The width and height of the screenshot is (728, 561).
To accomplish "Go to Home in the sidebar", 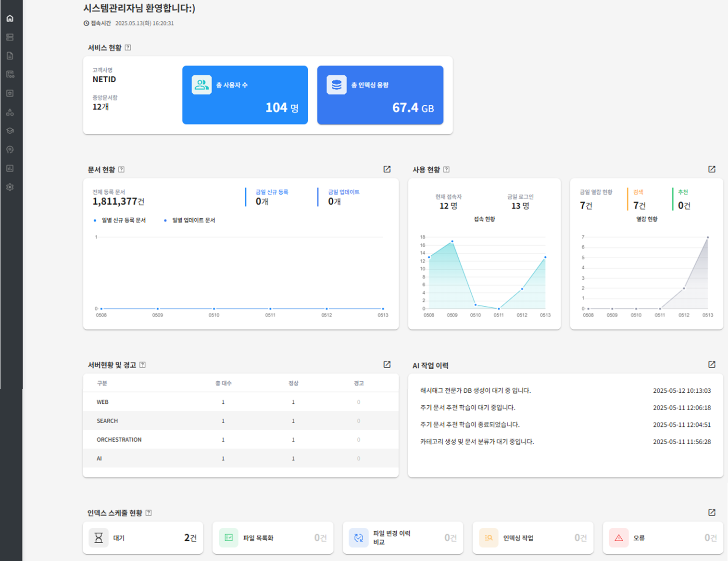I will (10, 18).
